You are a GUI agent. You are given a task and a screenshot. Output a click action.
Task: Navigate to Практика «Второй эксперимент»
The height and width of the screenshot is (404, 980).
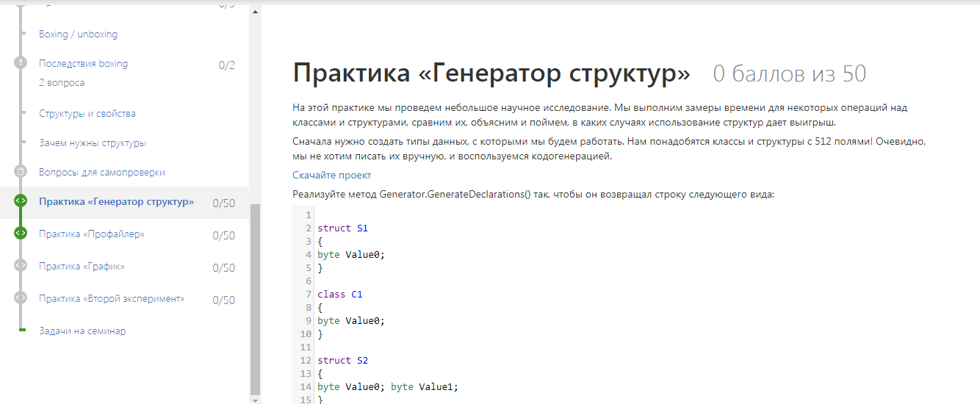pyautogui.click(x=111, y=299)
